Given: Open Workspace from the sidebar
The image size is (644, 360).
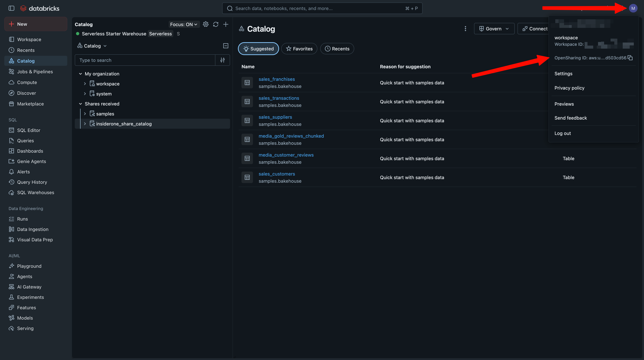Looking at the screenshot, I should click(36, 40).
